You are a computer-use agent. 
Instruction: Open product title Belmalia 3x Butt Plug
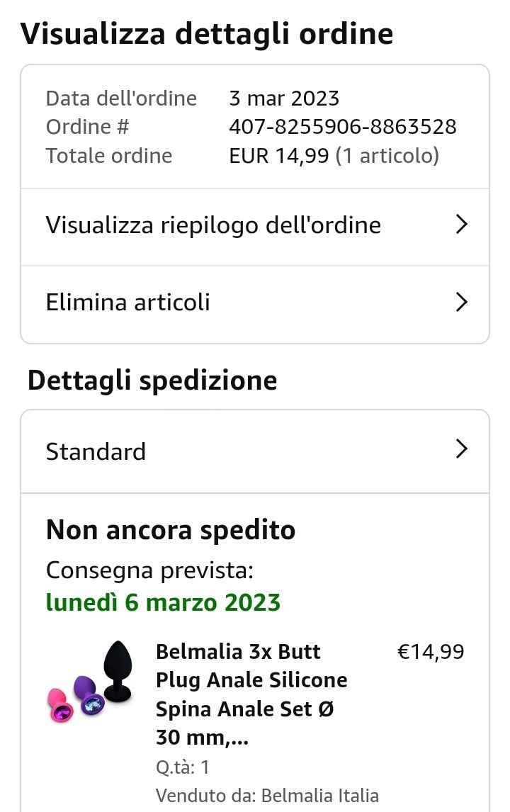(x=251, y=694)
